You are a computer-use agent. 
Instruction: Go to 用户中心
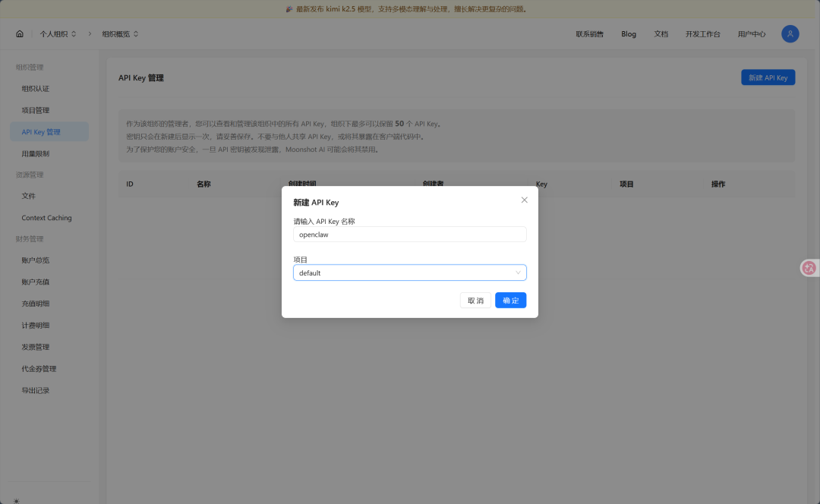pyautogui.click(x=752, y=34)
